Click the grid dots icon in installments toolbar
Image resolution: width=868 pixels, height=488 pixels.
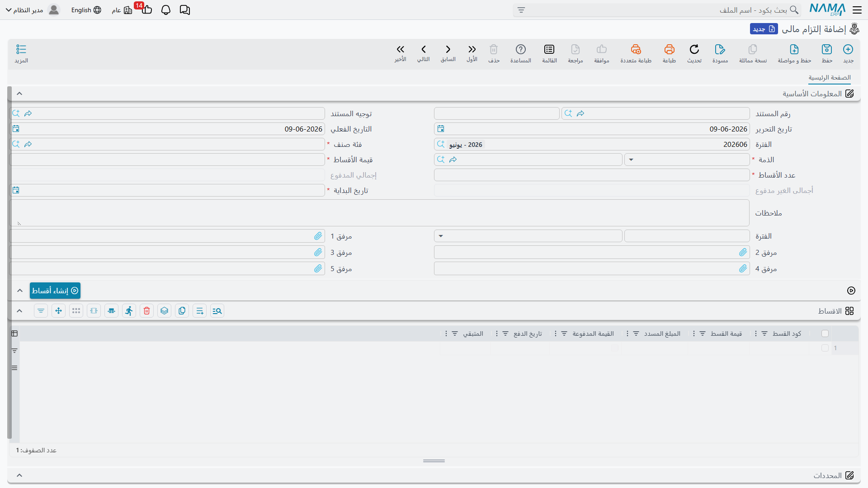click(76, 311)
